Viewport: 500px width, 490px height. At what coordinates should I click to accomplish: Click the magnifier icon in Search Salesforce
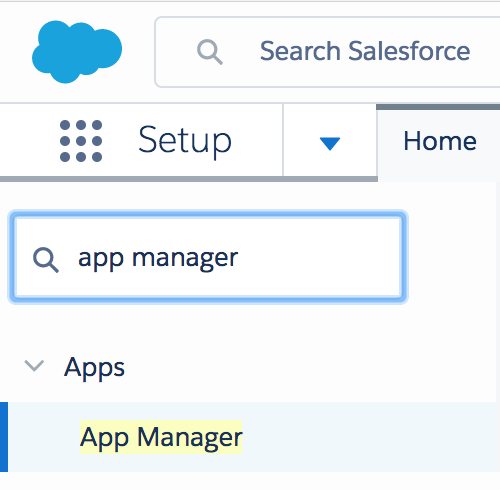click(x=210, y=52)
